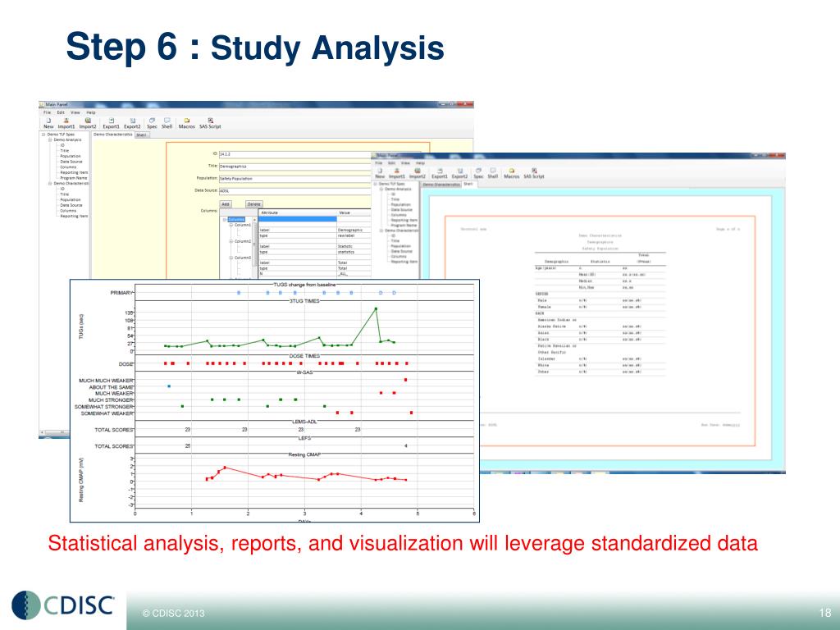Click the CDISC logo
This screenshot has height=630, width=840.
(63, 605)
